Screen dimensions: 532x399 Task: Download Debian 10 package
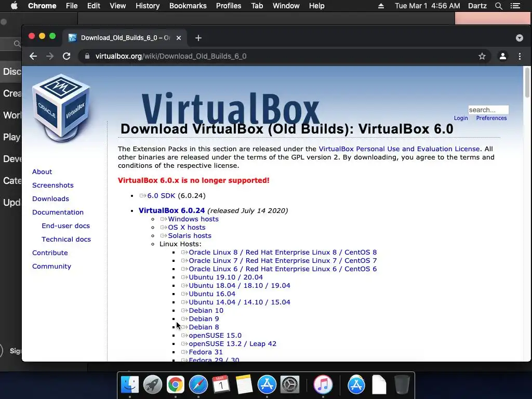[206, 311]
